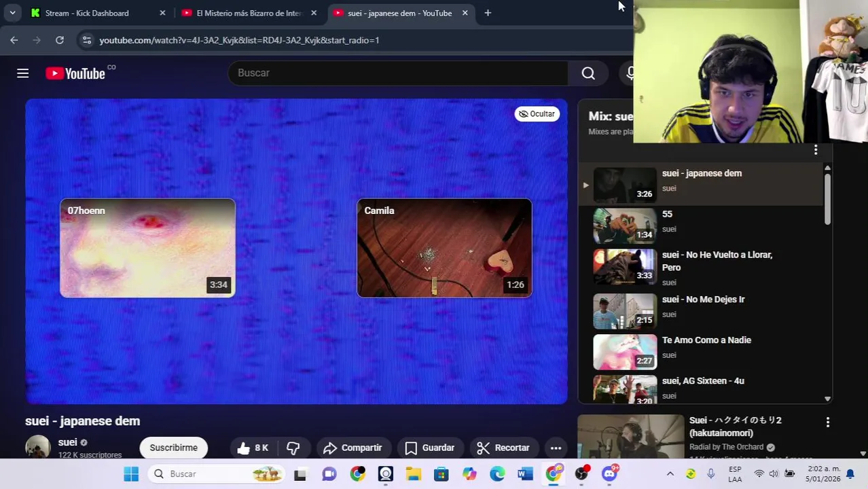The image size is (868, 489).
Task: Click the YouTube logo
Action: point(75,73)
